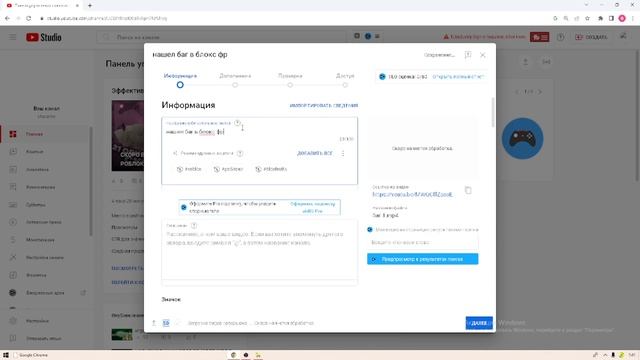Image resolution: width=640 pixels, height=360 pixels.
Task: Add the second suggested hashtag chip
Action: tap(229, 169)
